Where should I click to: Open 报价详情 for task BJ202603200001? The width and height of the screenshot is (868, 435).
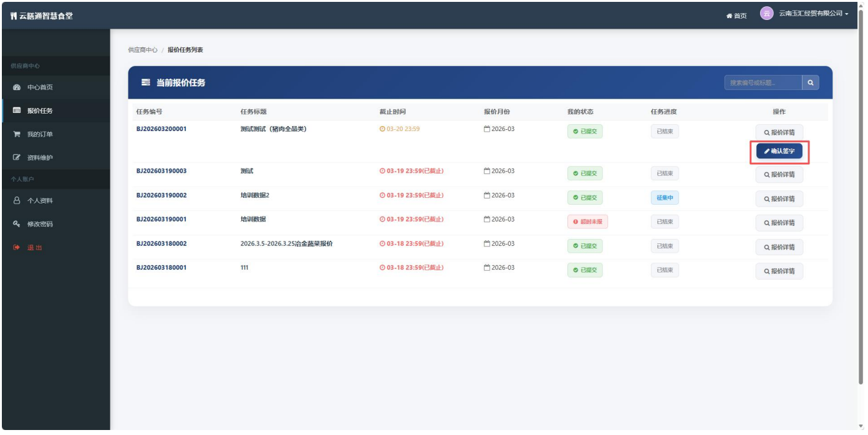[779, 132]
